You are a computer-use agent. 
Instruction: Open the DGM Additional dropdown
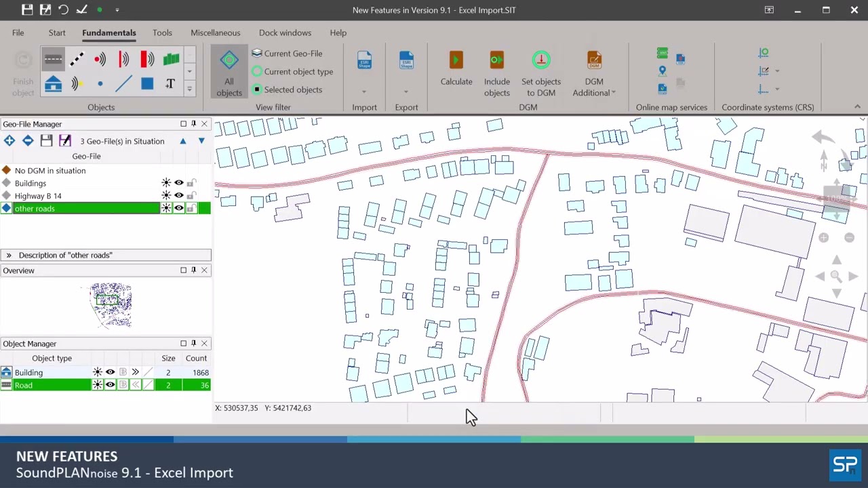point(594,75)
